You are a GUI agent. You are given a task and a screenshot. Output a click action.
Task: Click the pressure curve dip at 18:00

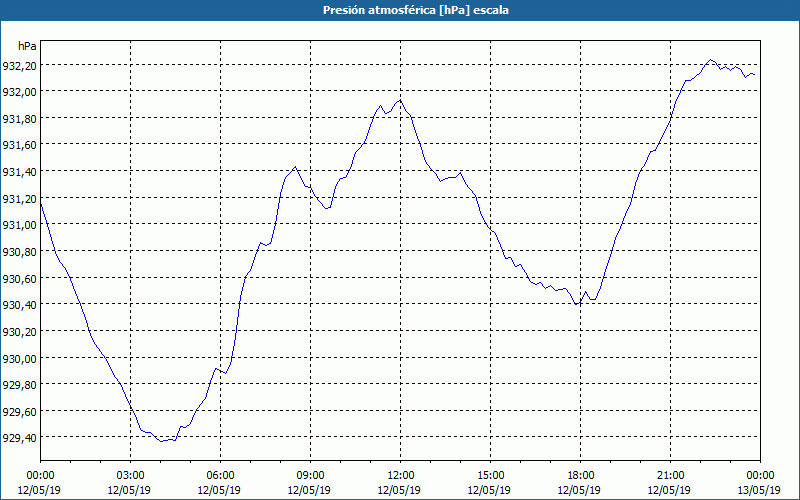tap(577, 305)
